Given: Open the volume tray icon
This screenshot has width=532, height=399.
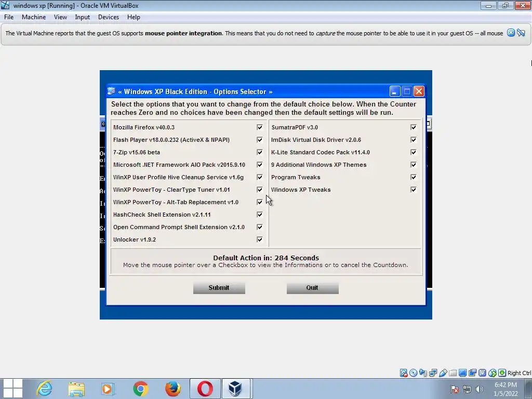Looking at the screenshot, I should pos(479,389).
